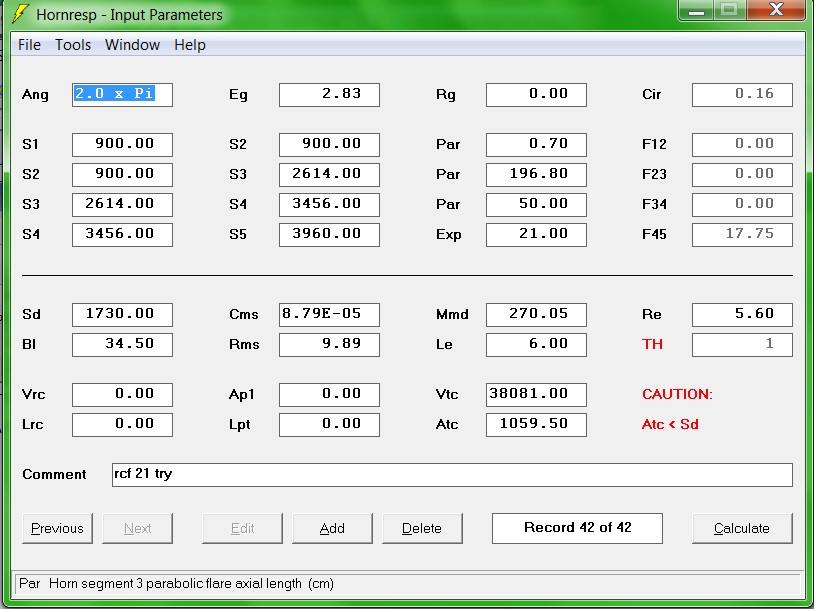Click the Vtc field showing 38081.00
This screenshot has width=818, height=612.
(536, 395)
